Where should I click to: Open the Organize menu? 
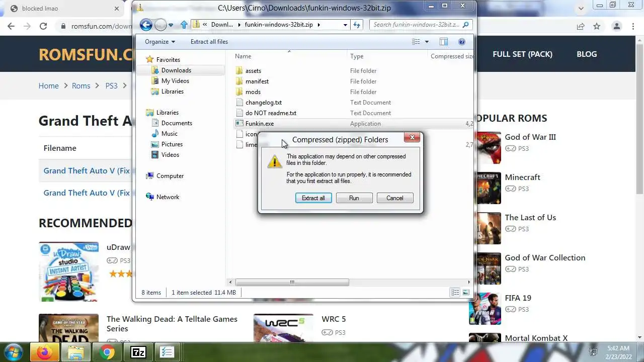pos(160,42)
